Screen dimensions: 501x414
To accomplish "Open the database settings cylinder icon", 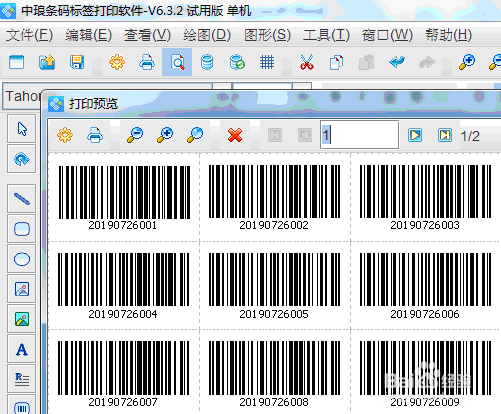I will click(207, 62).
